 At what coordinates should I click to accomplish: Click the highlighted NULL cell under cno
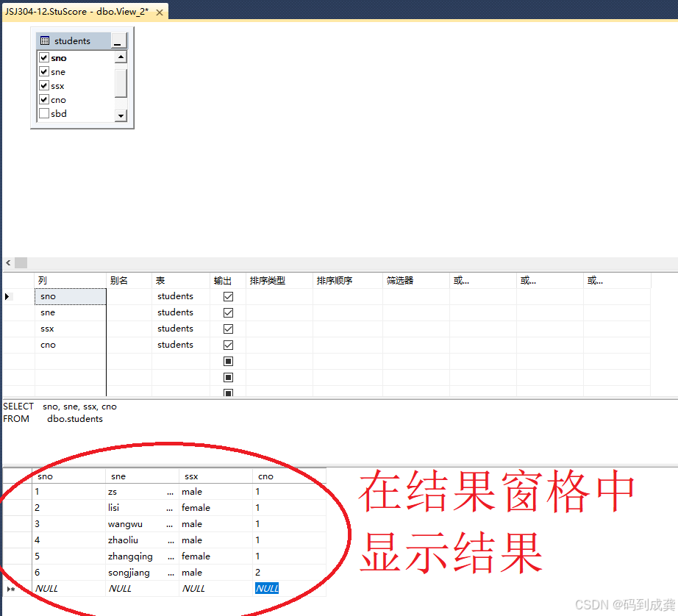pyautogui.click(x=267, y=589)
